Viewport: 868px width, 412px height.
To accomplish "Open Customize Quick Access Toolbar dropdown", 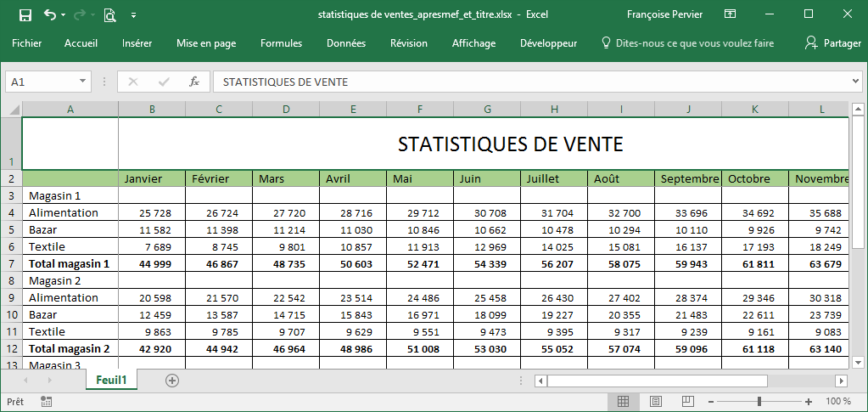I will click(134, 15).
